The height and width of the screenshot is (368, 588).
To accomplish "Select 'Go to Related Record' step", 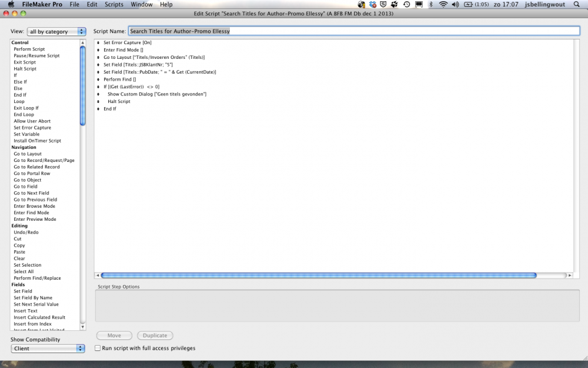I will point(36,167).
